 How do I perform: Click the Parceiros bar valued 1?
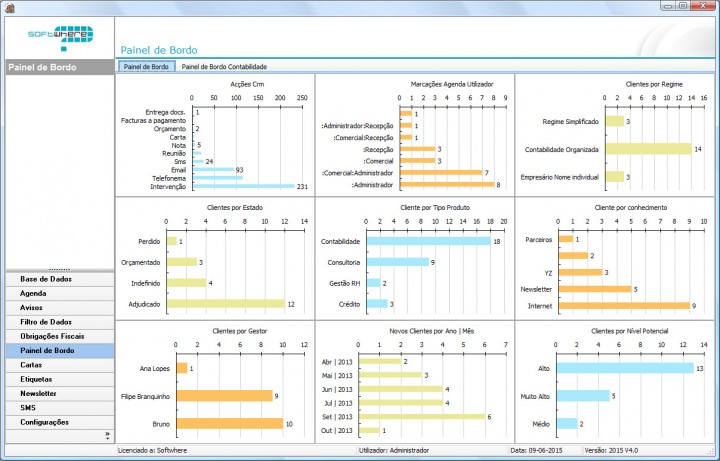click(x=566, y=239)
